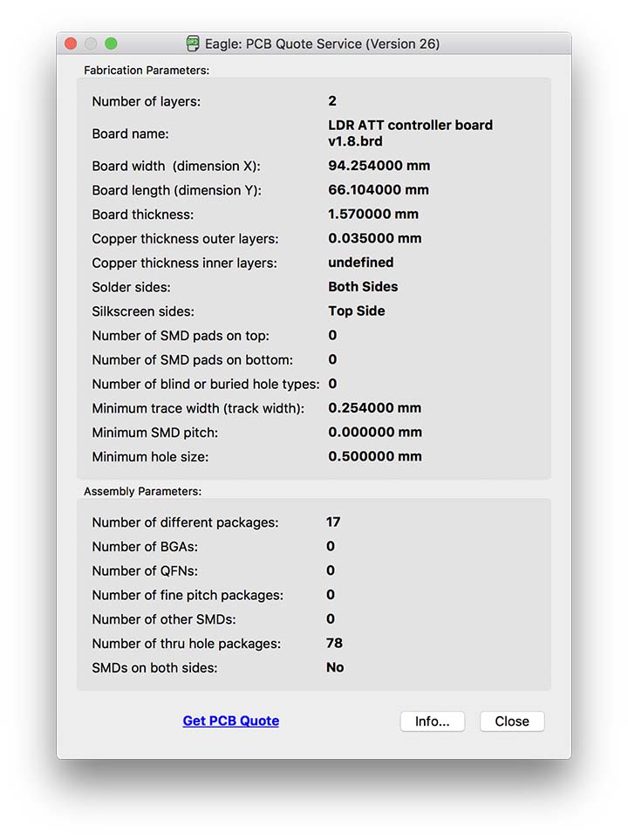
Task: Click the Eagle icon in title bar
Action: point(193,44)
